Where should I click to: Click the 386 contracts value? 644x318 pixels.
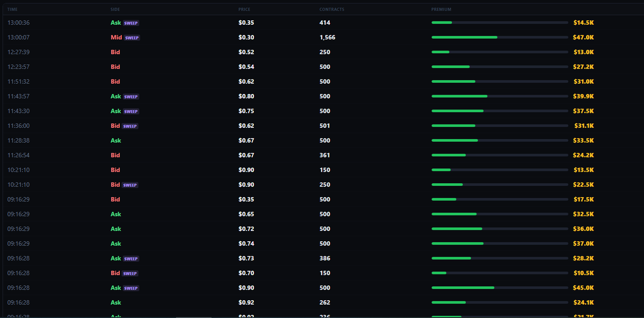tap(325, 258)
